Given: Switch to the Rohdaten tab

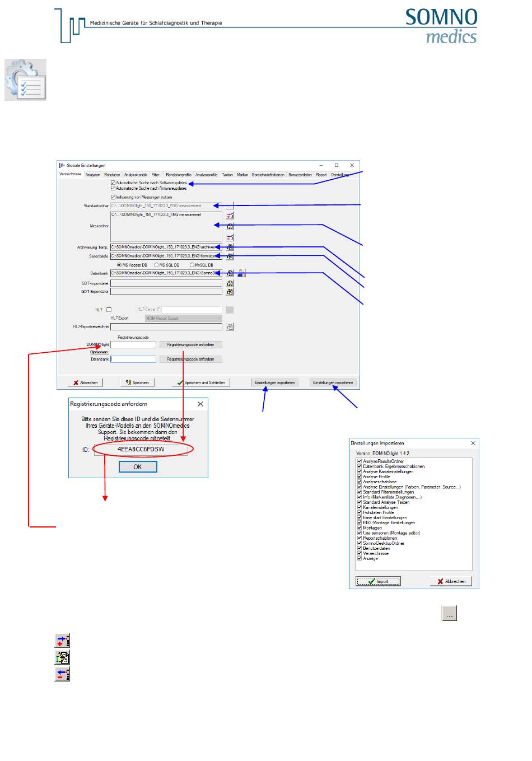Looking at the screenshot, I should pos(112,175).
